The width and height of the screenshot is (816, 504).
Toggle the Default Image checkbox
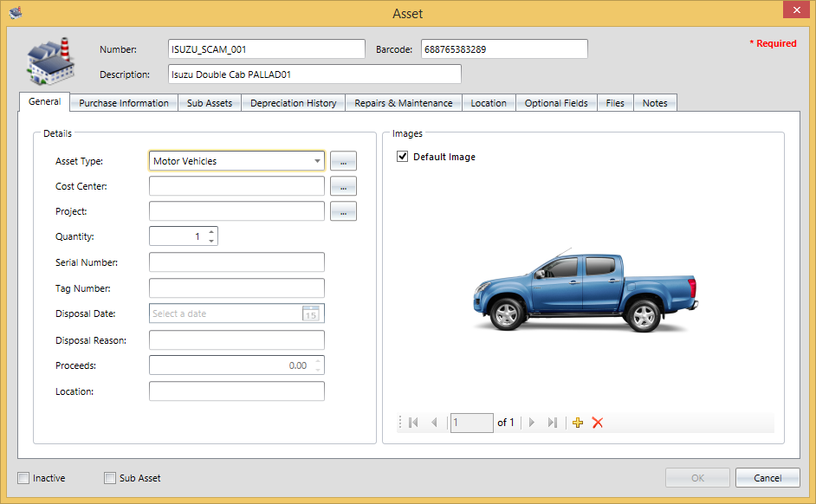pos(402,157)
